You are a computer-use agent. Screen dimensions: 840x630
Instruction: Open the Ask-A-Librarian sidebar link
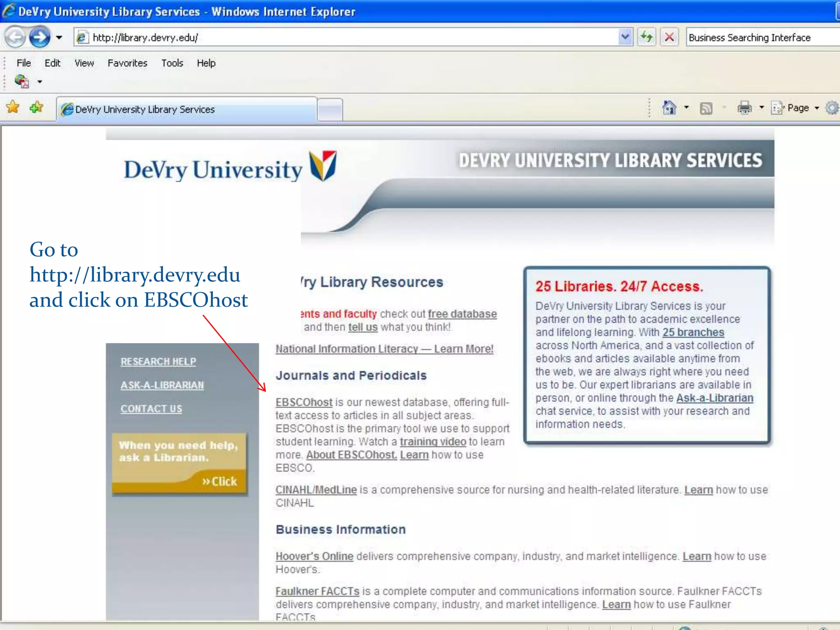[162, 385]
